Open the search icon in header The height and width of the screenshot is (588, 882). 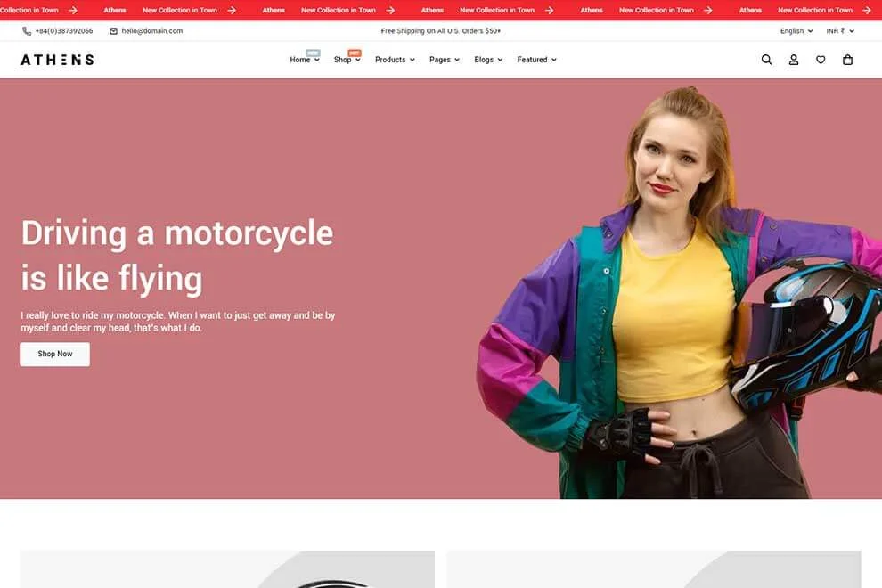click(x=766, y=60)
